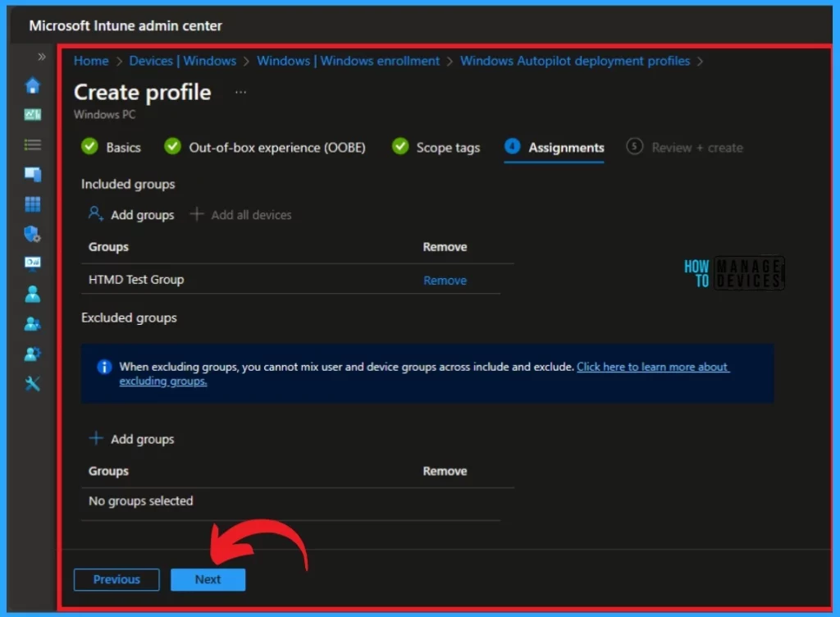Image resolution: width=840 pixels, height=617 pixels.
Task: Click the No groups selected text
Action: click(141, 500)
